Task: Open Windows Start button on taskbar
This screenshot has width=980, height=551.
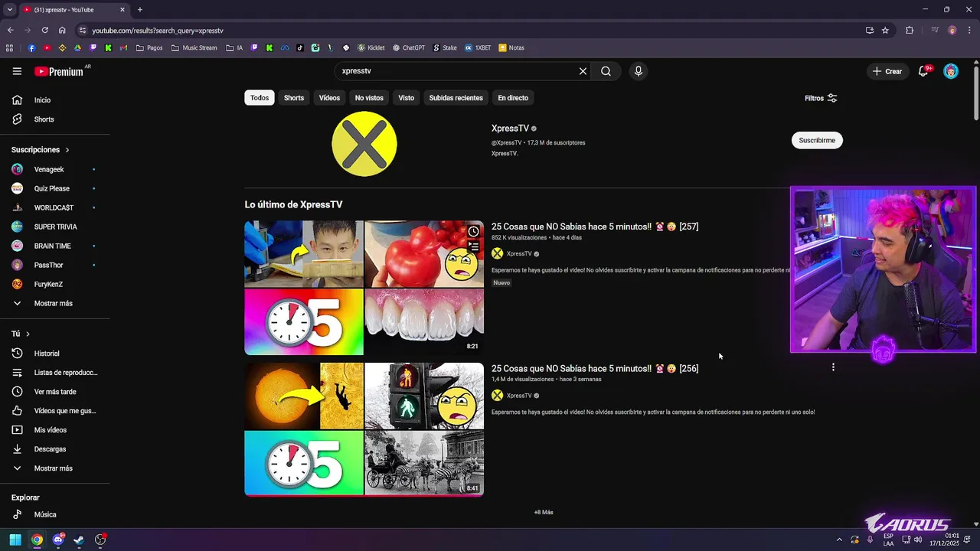Action: pos(15,540)
